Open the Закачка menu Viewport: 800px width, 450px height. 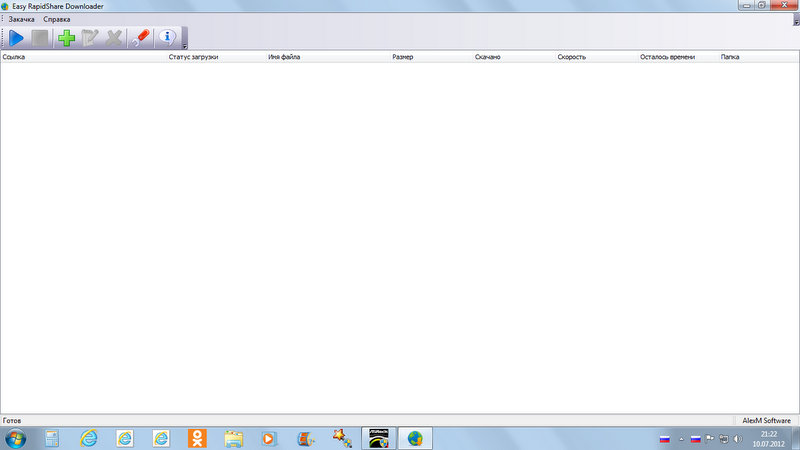point(21,19)
